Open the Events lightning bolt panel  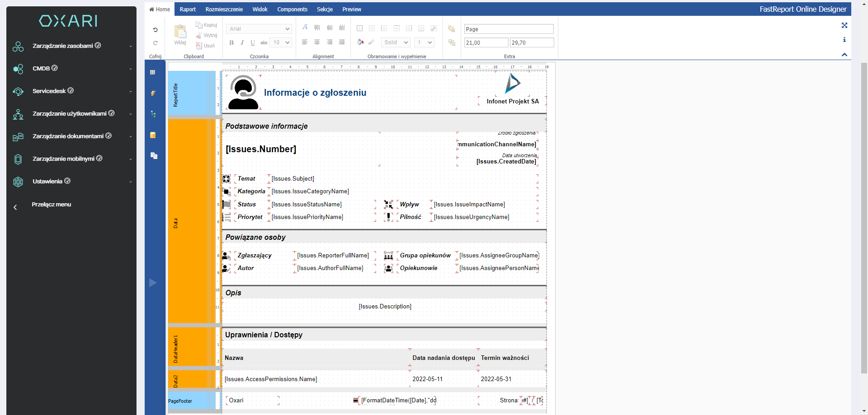pyautogui.click(x=153, y=93)
